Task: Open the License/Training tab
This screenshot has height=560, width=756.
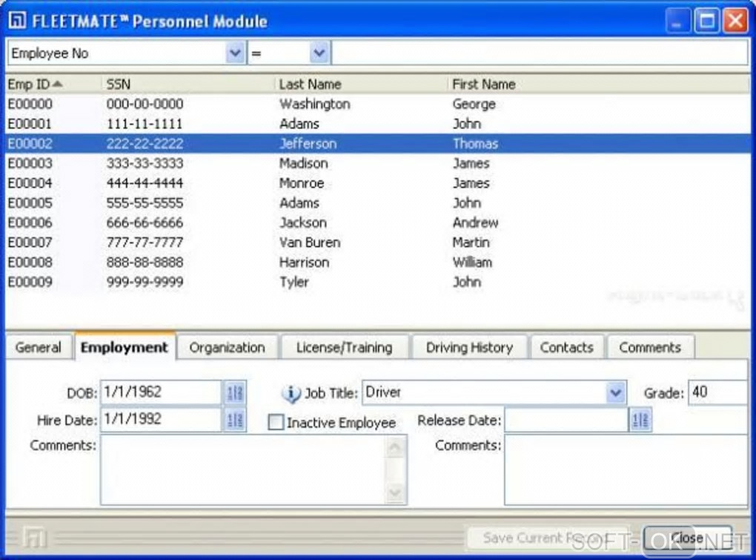Action: coord(344,347)
